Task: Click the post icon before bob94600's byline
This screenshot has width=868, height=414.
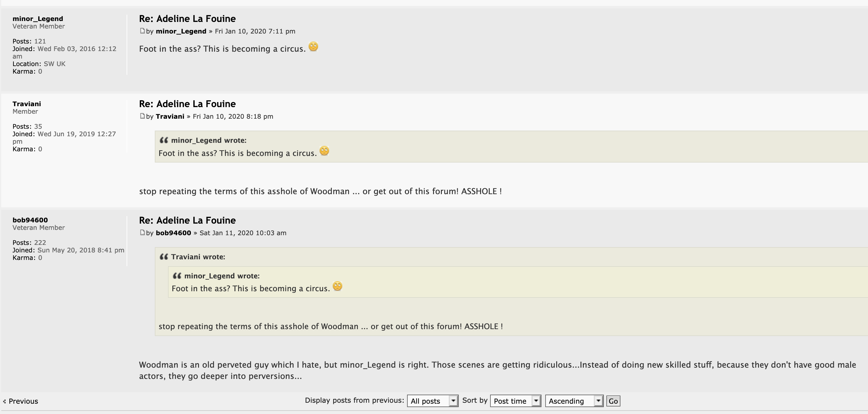Action: 142,232
